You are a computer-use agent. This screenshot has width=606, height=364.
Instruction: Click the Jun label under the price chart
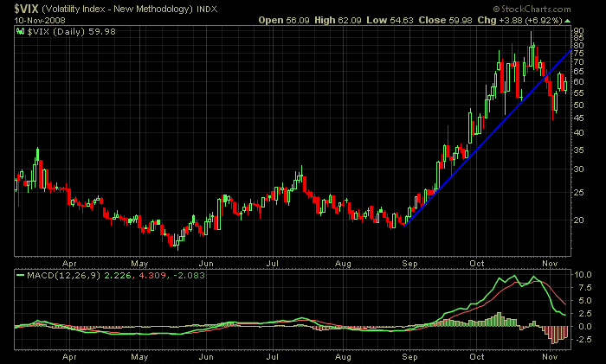click(x=206, y=264)
